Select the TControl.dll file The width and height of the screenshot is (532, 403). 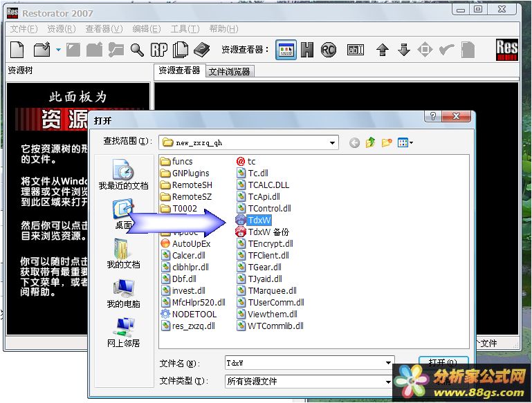[x=264, y=209]
